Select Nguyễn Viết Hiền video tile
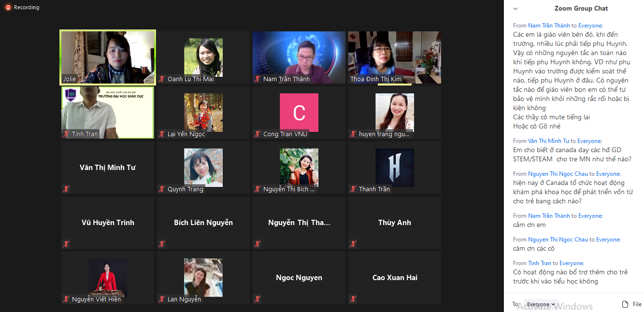The height and width of the screenshot is (312, 644). 108,278
